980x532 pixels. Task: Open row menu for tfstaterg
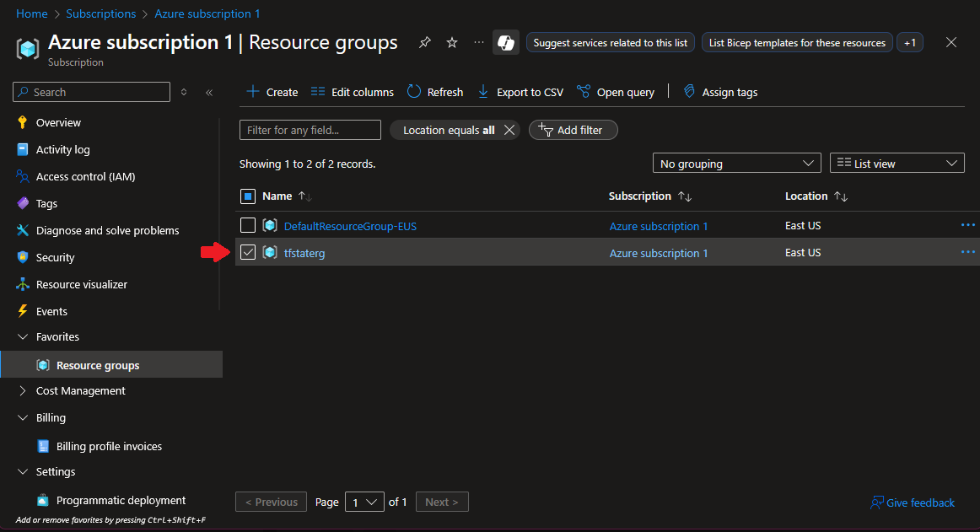point(967,252)
